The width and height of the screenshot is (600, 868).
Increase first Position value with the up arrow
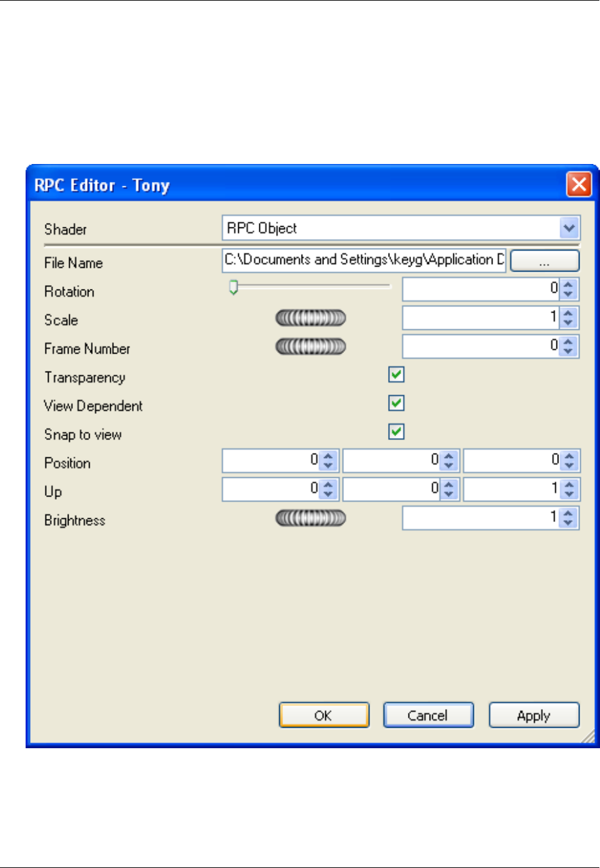point(328,455)
